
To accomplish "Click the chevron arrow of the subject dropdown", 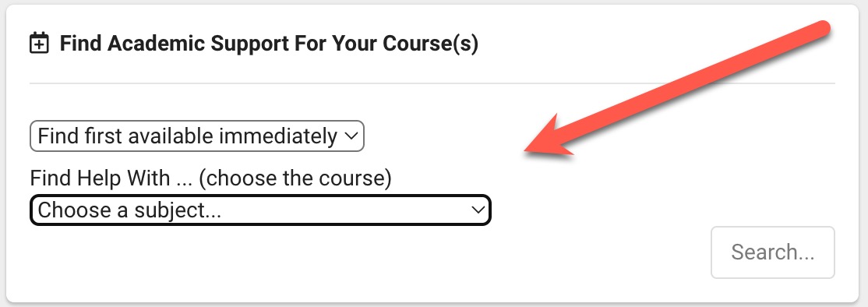I will pyautogui.click(x=478, y=210).
